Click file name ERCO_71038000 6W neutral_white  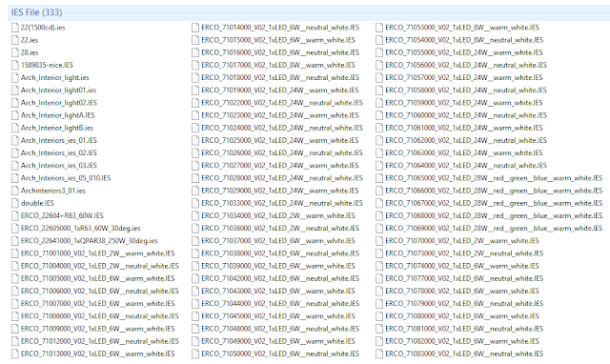pos(280,253)
